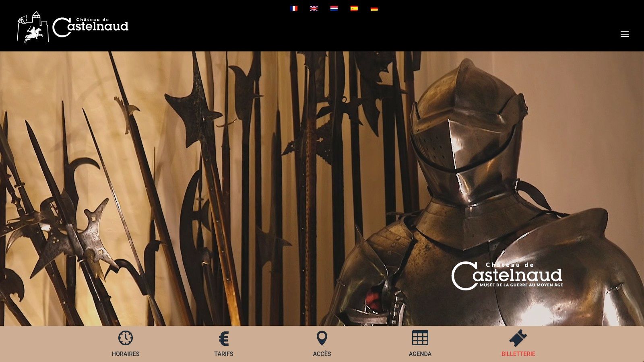Click the Agenda calendar grid icon
The width and height of the screenshot is (644, 362).
420,338
